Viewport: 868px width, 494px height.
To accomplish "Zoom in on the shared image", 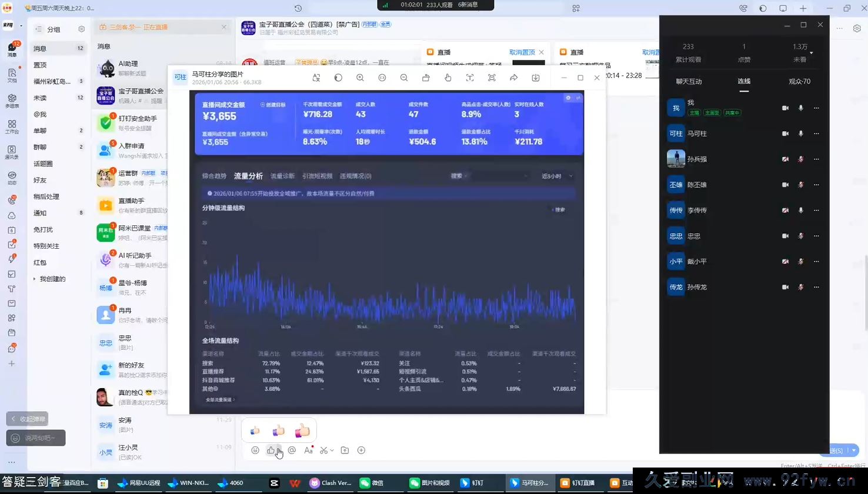I will [x=360, y=78].
